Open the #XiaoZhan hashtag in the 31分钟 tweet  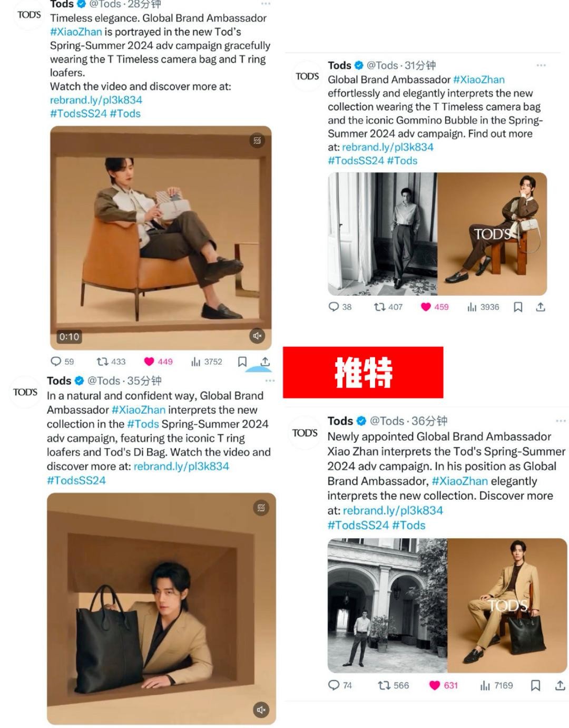click(x=479, y=80)
